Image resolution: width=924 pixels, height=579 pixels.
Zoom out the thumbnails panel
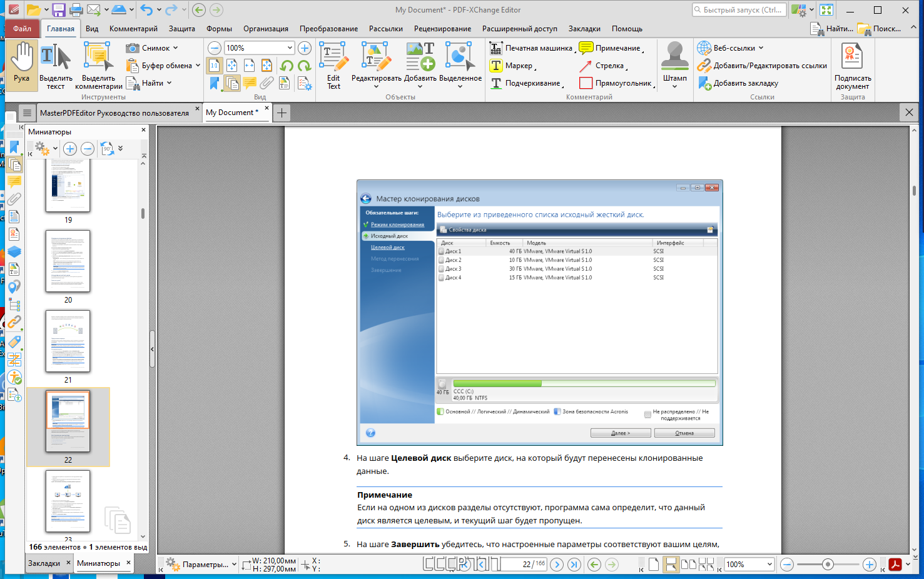pyautogui.click(x=88, y=149)
